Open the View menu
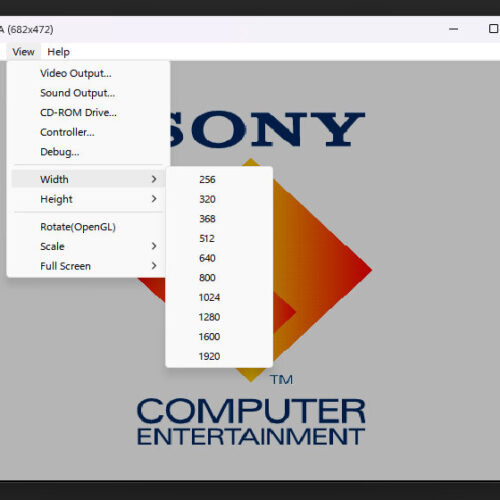The height and width of the screenshot is (500, 500). click(23, 52)
